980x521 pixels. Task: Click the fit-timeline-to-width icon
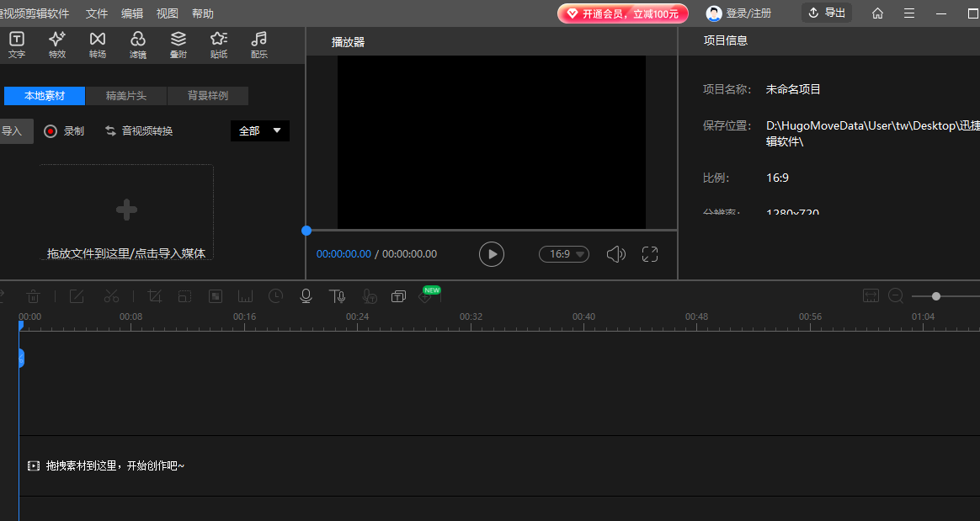click(x=871, y=296)
